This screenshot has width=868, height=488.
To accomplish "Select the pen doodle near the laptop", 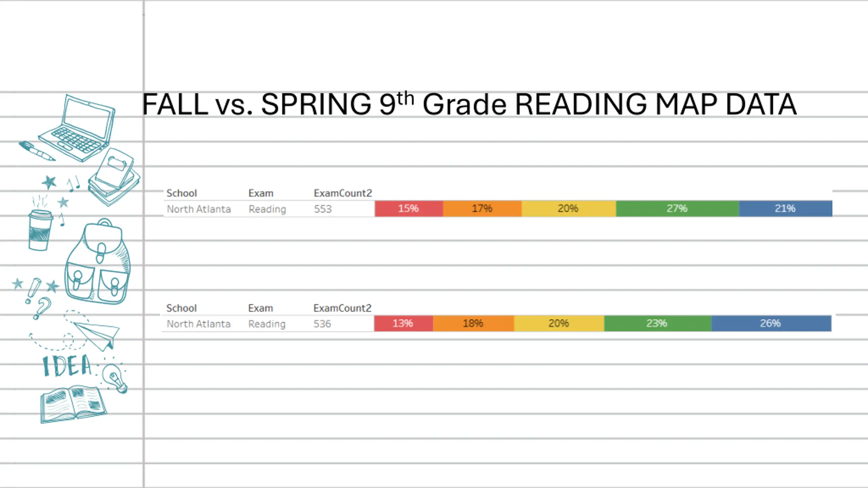I will 37,151.
